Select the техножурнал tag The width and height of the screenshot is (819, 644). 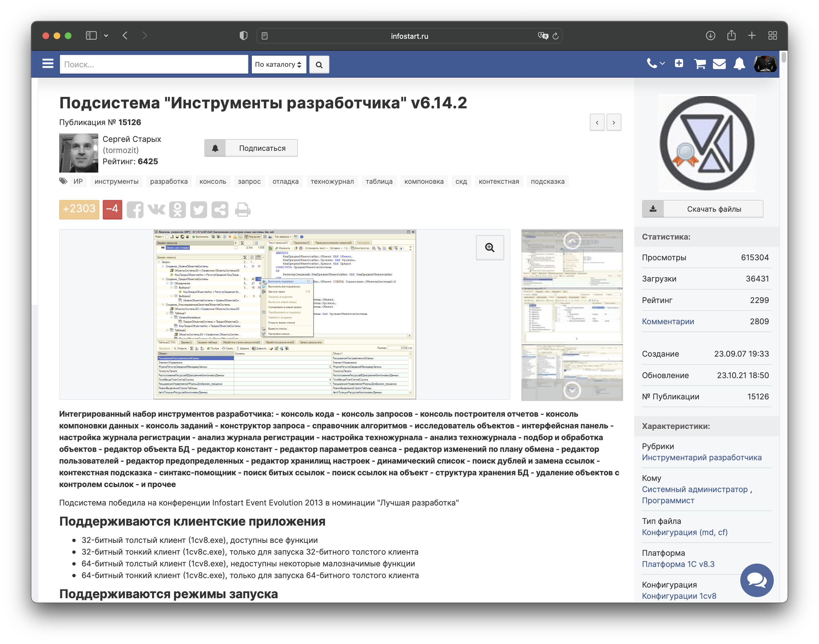[332, 181]
